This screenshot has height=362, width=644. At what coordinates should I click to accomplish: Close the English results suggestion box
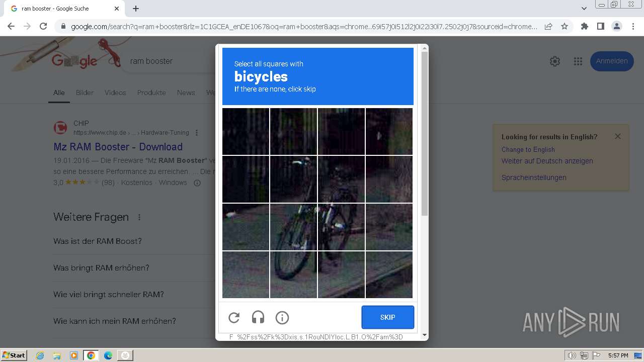click(618, 136)
